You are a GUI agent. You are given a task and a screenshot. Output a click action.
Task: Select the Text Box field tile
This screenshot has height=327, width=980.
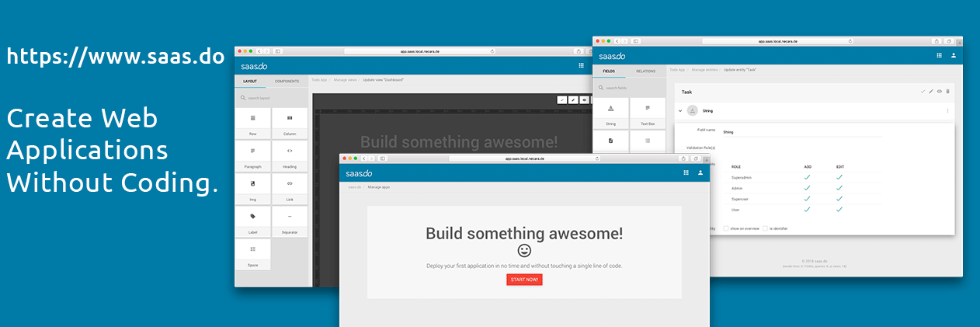click(648, 113)
